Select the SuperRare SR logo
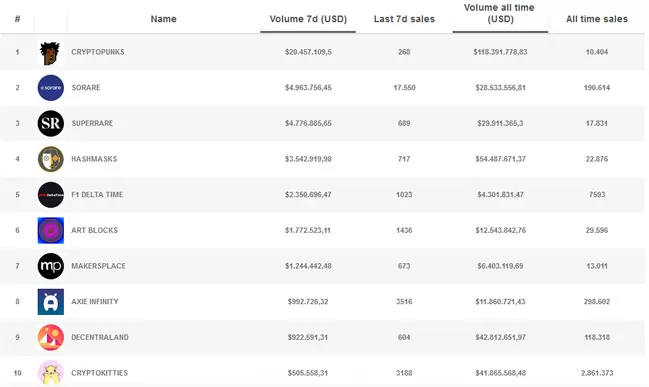Screen dimensions: 649x387 (x=50, y=123)
